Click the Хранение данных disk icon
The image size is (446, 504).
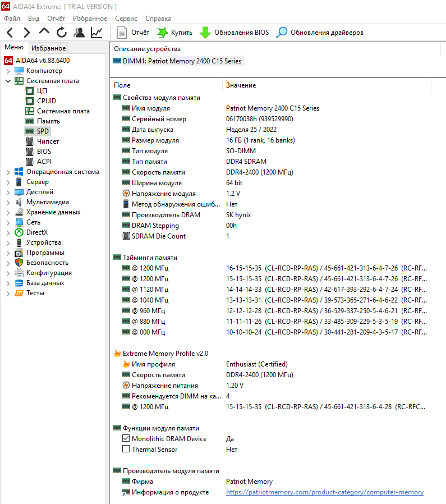19,212
